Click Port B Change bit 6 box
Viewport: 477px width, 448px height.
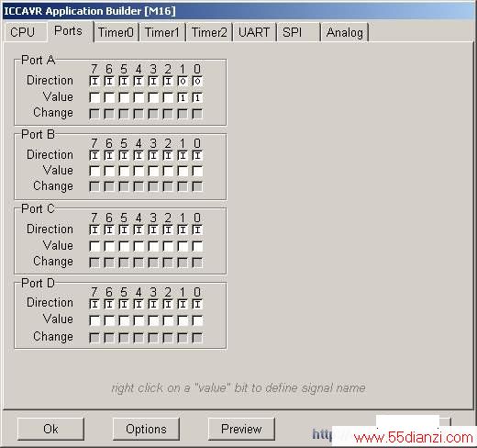pos(109,186)
